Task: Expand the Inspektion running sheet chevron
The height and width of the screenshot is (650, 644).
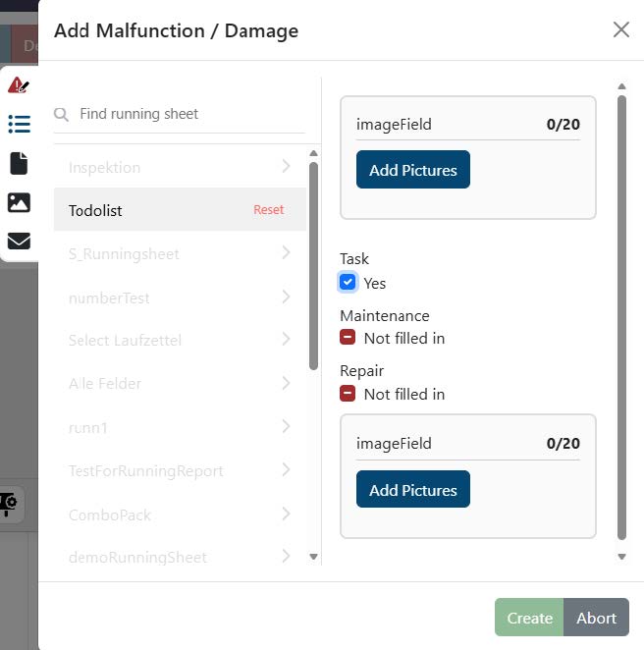Action: point(286,166)
